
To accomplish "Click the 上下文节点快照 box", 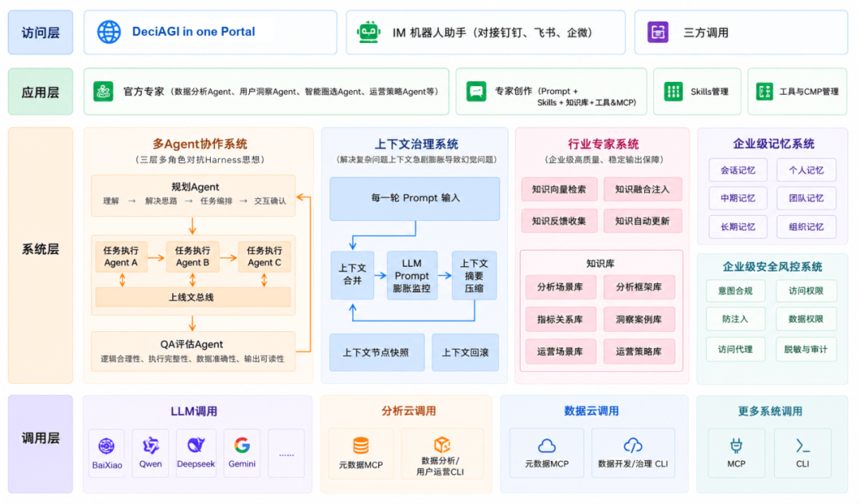I will point(377,352).
